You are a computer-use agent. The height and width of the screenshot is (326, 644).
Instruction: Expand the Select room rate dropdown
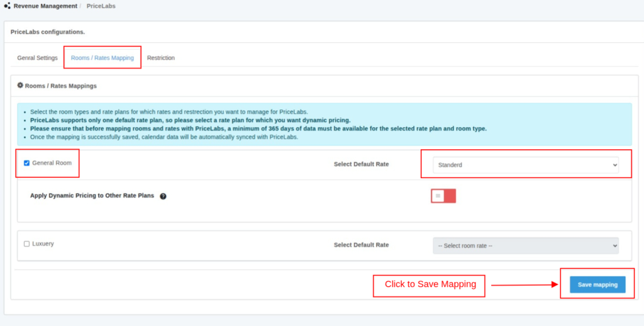(525, 245)
